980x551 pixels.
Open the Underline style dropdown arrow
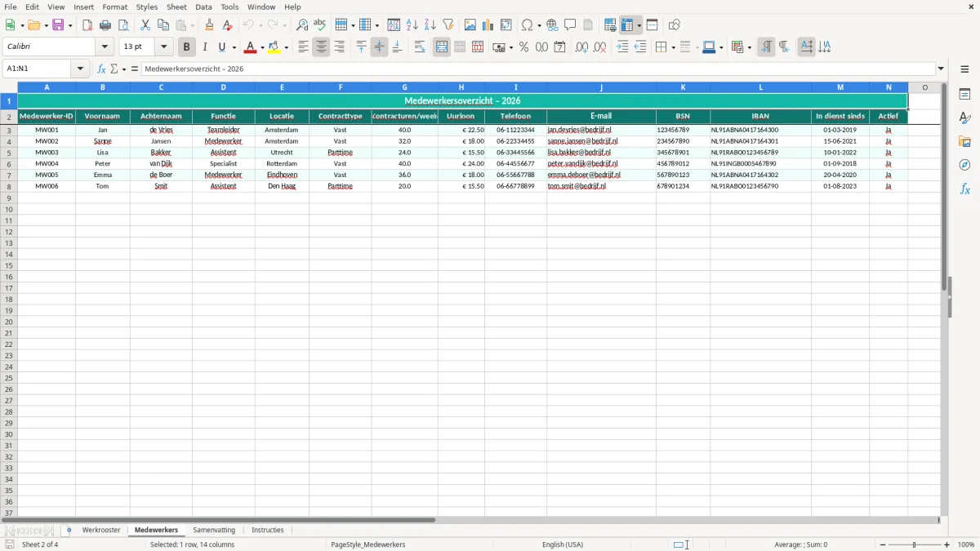coord(234,47)
